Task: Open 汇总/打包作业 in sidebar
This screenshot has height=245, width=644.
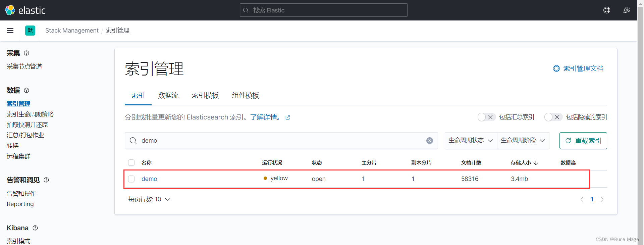Action: [x=25, y=135]
